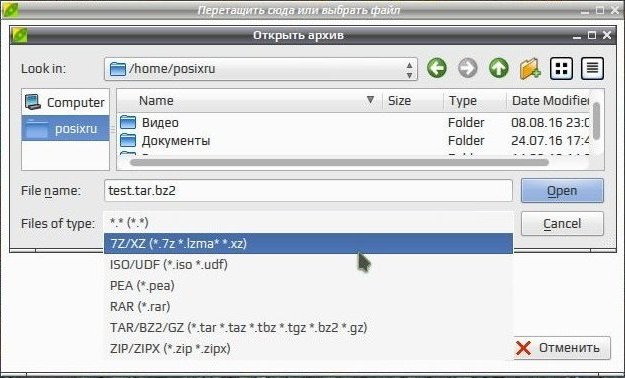This screenshot has height=378, width=625.
Task: Click the horizontal scrollbar of file list
Action: (x=339, y=162)
